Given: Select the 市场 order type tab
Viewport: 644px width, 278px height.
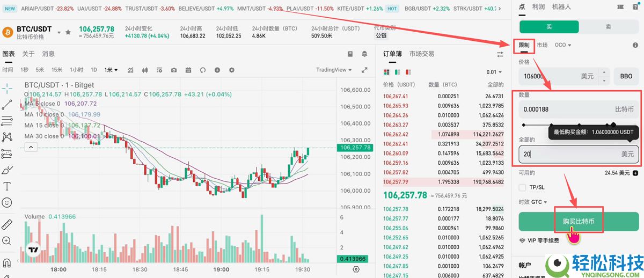Looking at the screenshot, I should point(542,45).
